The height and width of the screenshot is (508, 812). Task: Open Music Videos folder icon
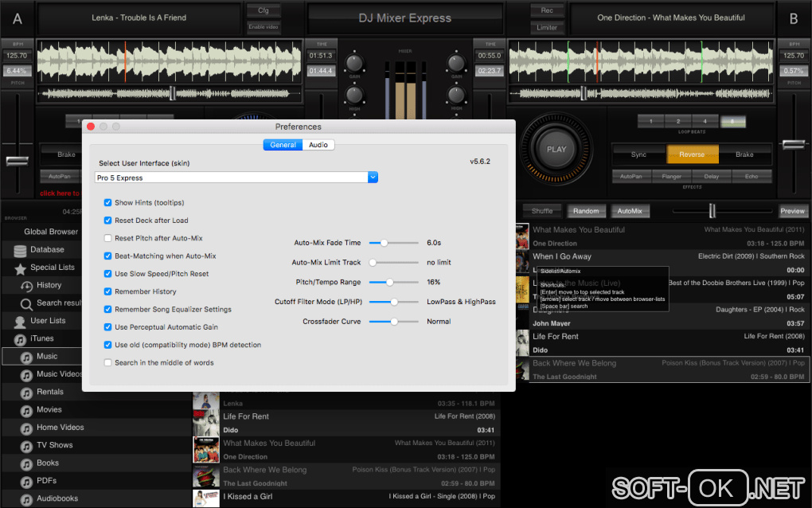(x=26, y=375)
